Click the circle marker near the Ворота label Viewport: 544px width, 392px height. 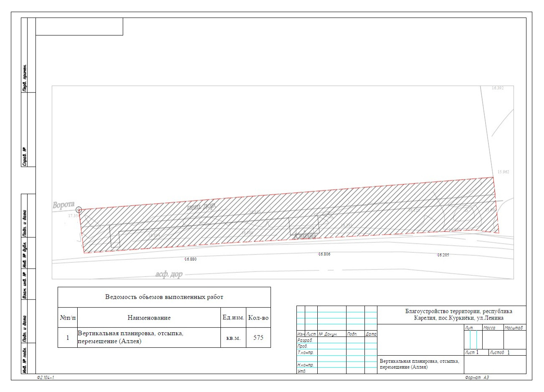coord(79,210)
